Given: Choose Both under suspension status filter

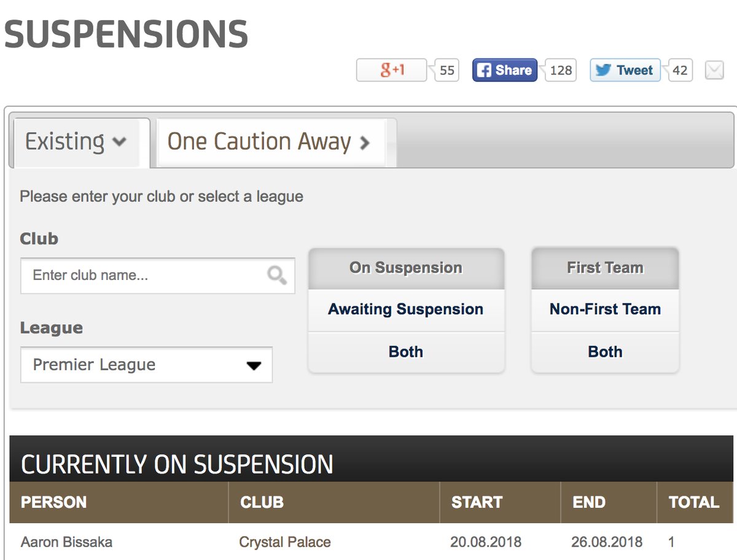Looking at the screenshot, I should coord(405,352).
